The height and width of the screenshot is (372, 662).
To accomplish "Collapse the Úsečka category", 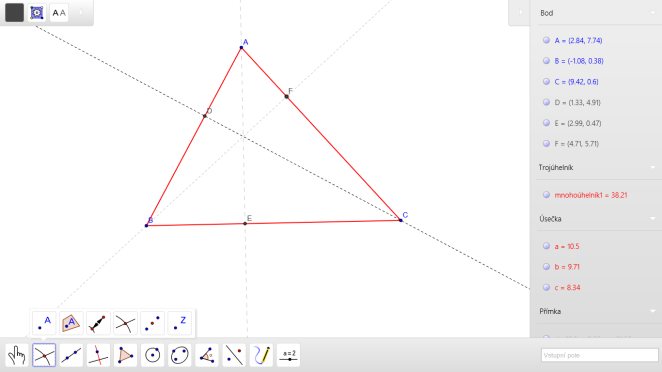I will [652, 219].
